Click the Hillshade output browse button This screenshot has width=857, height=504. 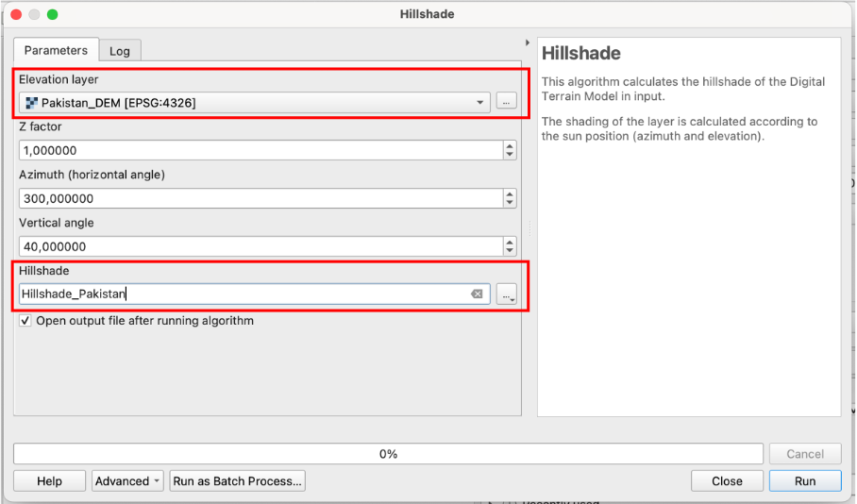[x=508, y=294]
